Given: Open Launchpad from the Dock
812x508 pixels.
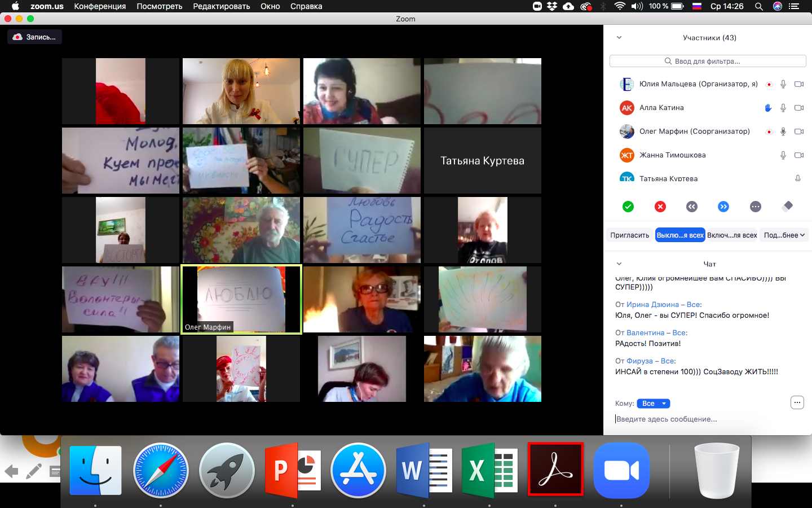Looking at the screenshot, I should point(227,471).
